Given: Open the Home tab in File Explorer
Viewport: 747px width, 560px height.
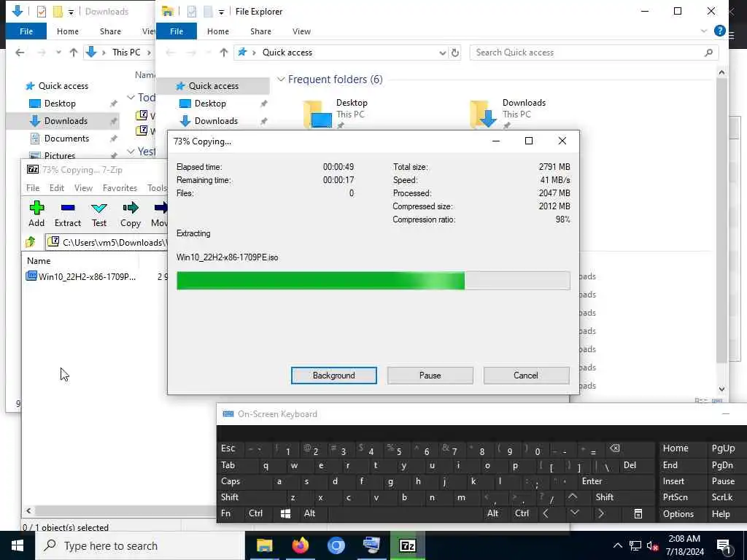Looking at the screenshot, I should [x=217, y=31].
